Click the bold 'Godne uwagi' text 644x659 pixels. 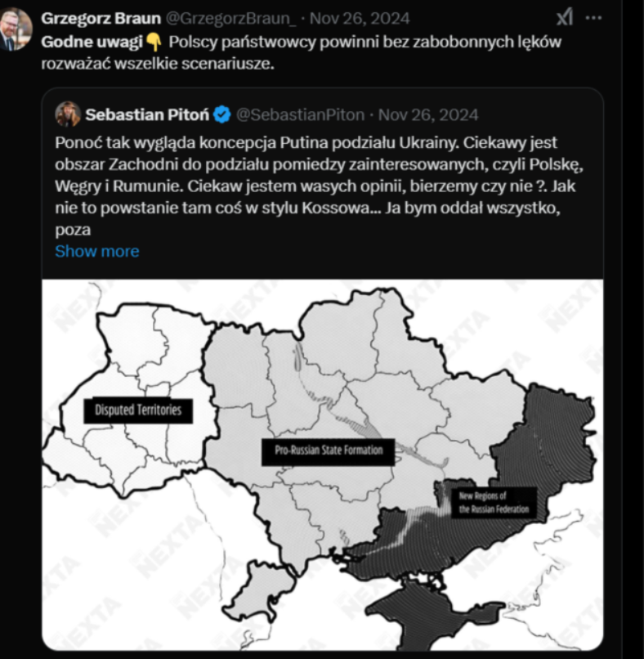click(75, 42)
